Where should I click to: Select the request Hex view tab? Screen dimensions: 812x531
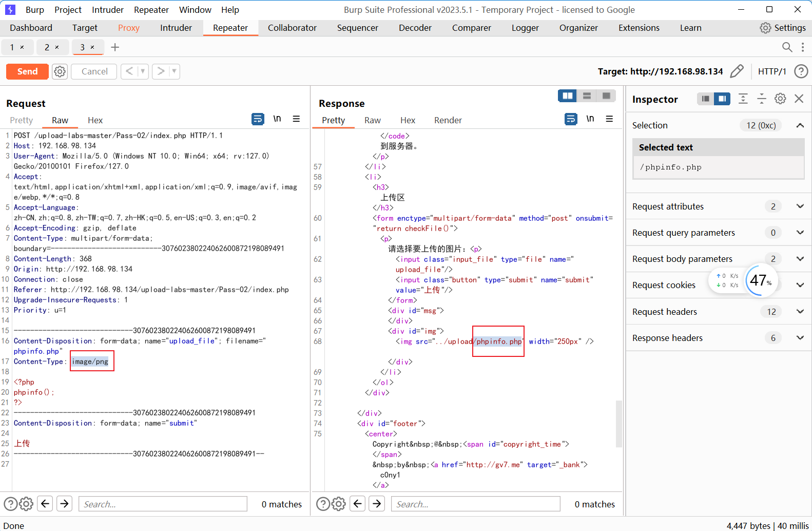(95, 120)
